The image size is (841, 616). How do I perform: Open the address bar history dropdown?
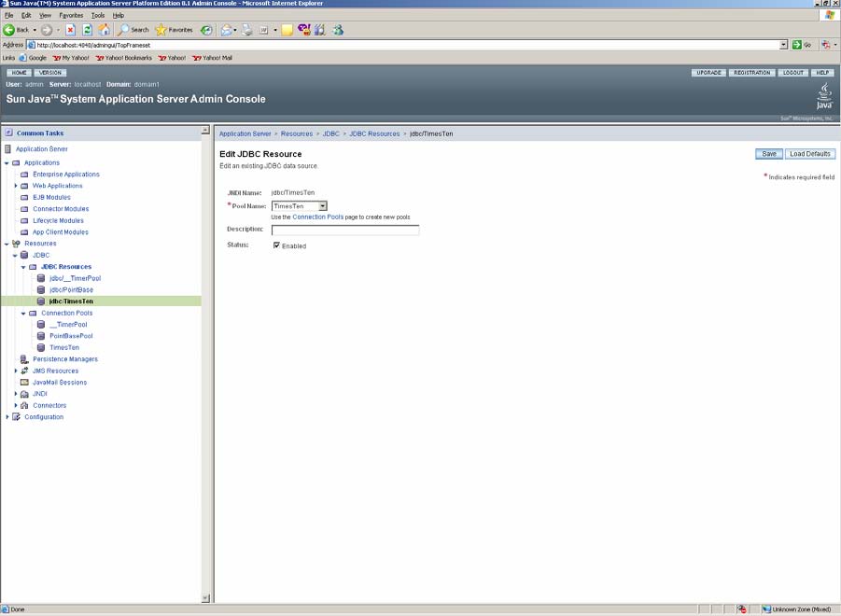pos(784,45)
